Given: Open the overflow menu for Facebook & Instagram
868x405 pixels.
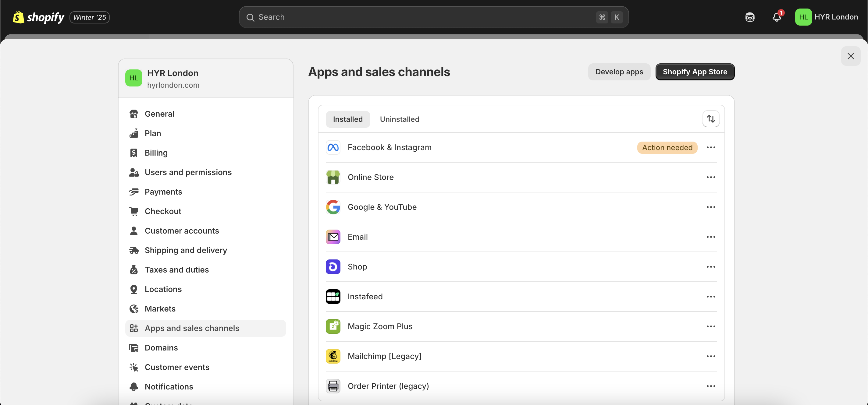Looking at the screenshot, I should point(711,147).
